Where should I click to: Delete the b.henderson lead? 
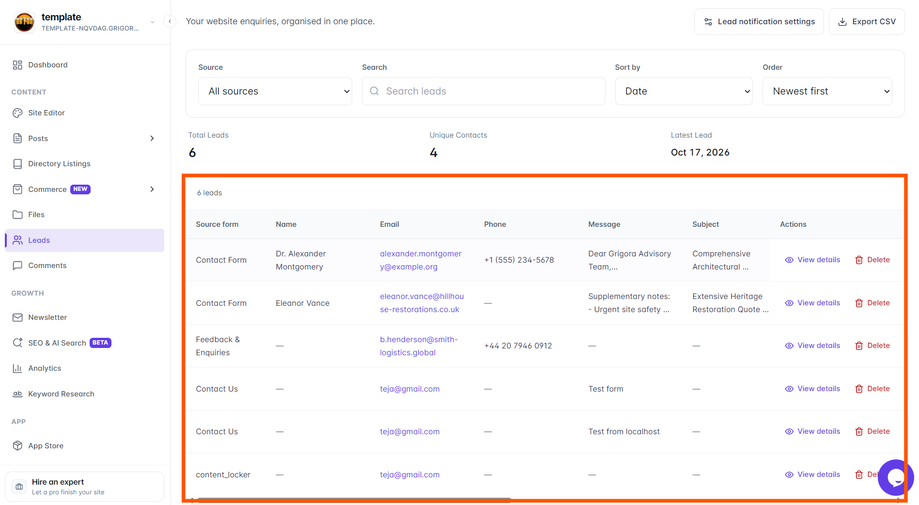click(x=872, y=346)
